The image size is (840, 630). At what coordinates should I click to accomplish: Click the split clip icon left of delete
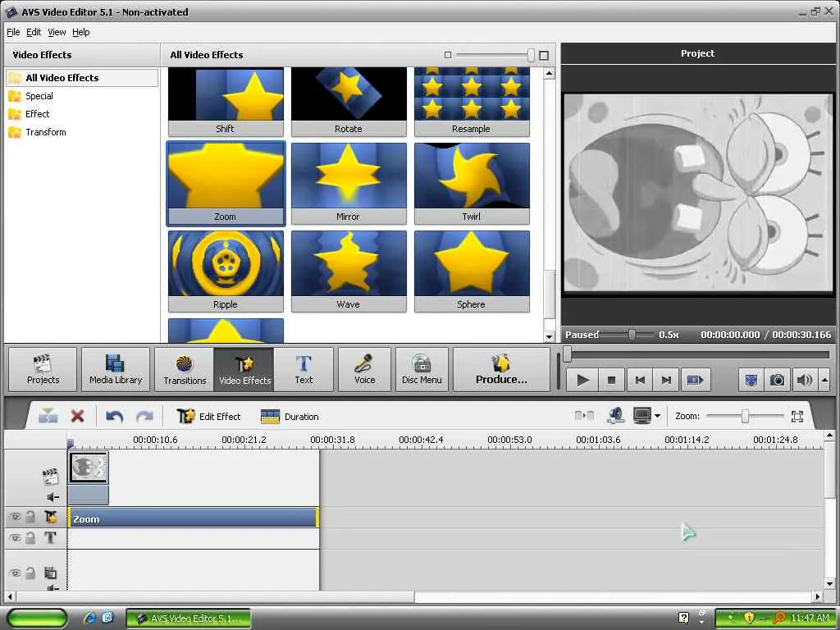(48, 416)
